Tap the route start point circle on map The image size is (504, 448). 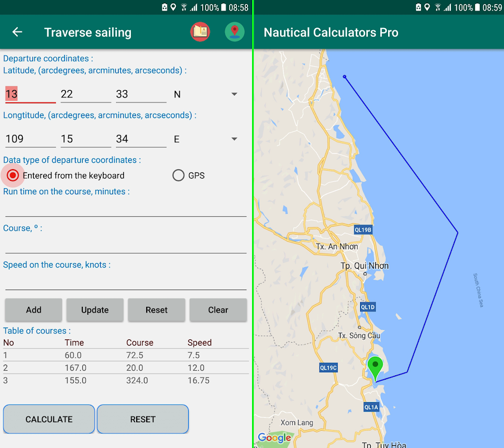[344, 77]
